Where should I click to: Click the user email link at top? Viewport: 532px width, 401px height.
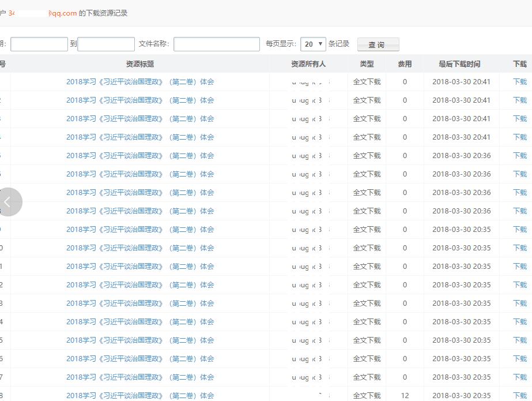click(43, 13)
